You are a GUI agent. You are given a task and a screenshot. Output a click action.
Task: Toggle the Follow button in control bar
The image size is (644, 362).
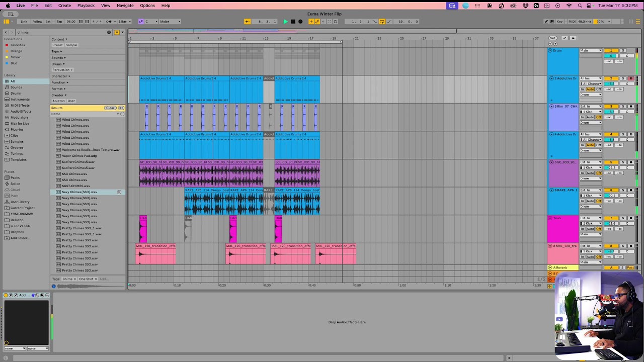point(37,22)
